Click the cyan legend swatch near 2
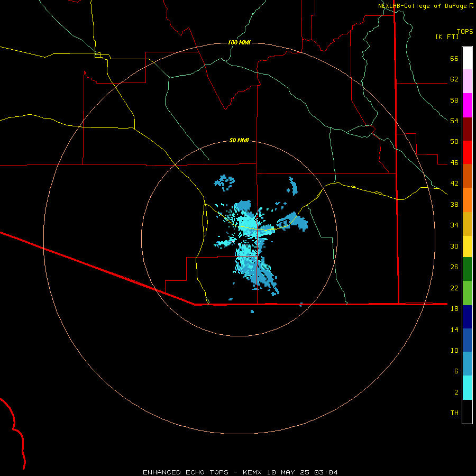 467,388
